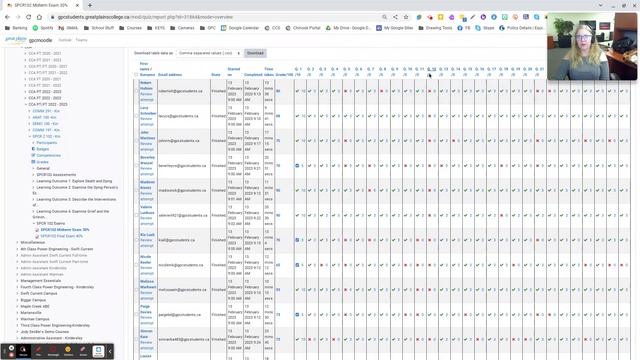Open Competencies icon in course tree
This screenshot has width=640, height=360.
click(x=33, y=156)
